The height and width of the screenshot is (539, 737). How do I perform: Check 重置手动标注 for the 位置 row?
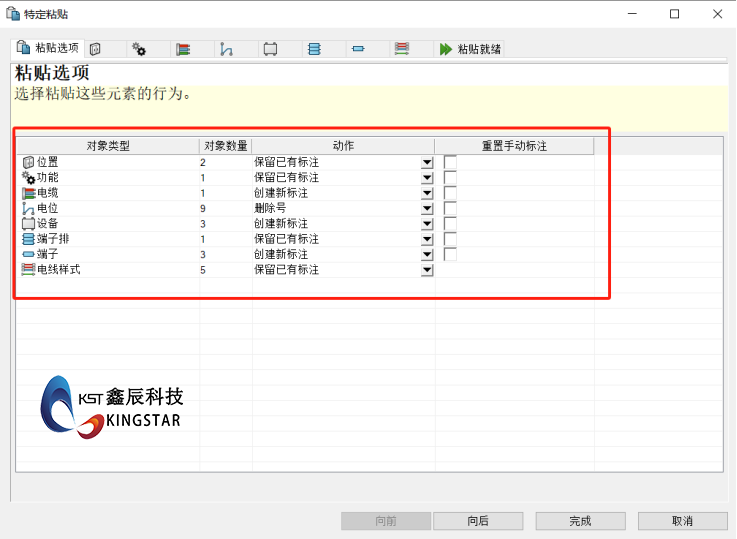click(450, 162)
